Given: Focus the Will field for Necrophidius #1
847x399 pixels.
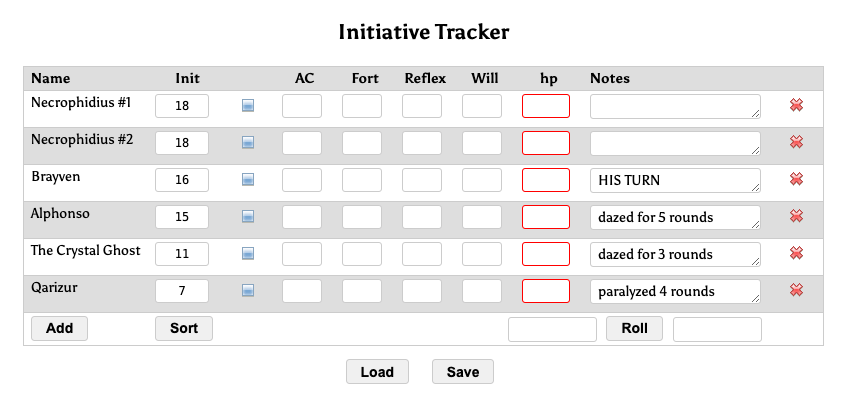Looking at the screenshot, I should click(x=482, y=106).
